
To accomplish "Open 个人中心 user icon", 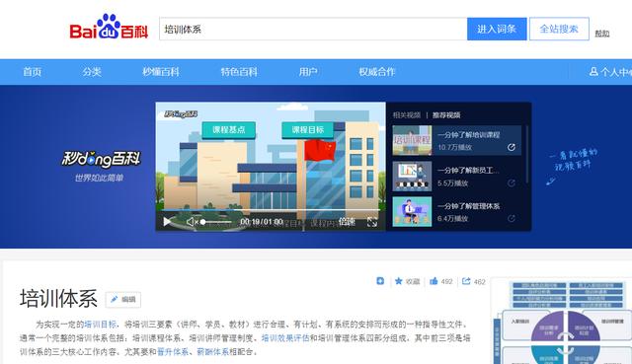I will 593,72.
